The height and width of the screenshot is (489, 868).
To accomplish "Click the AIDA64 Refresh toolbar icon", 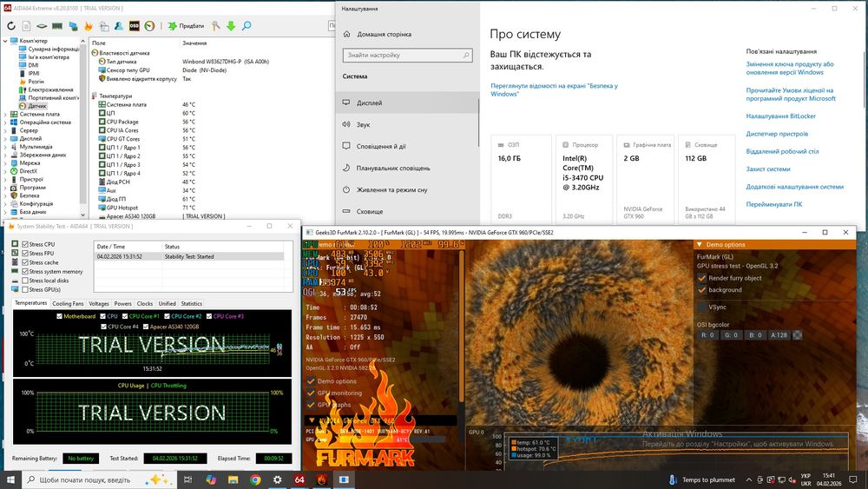I will click(x=11, y=26).
